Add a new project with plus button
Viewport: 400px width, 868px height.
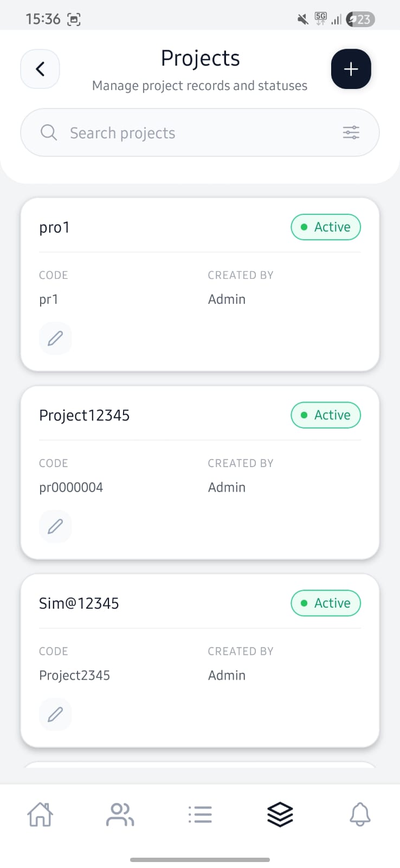(x=351, y=69)
